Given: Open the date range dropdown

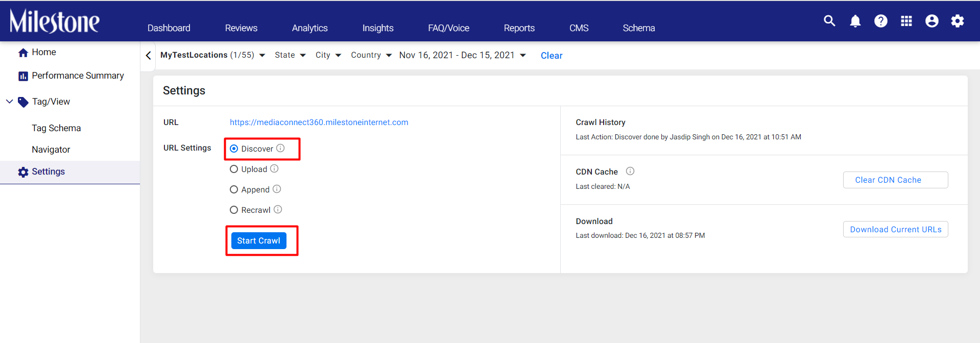Looking at the screenshot, I should [463, 55].
